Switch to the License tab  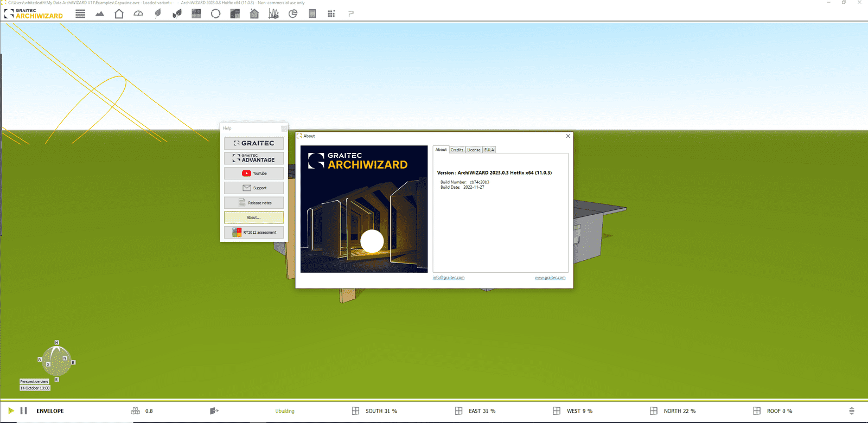point(474,150)
